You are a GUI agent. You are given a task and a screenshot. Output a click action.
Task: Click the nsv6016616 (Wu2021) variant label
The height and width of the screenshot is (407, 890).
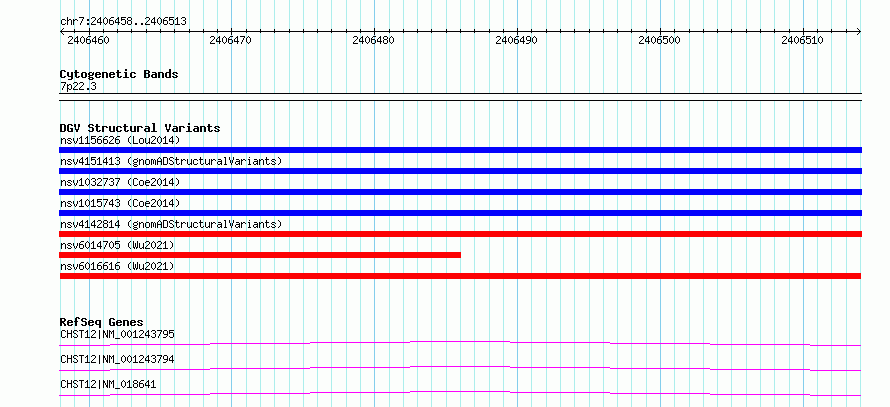(x=117, y=266)
